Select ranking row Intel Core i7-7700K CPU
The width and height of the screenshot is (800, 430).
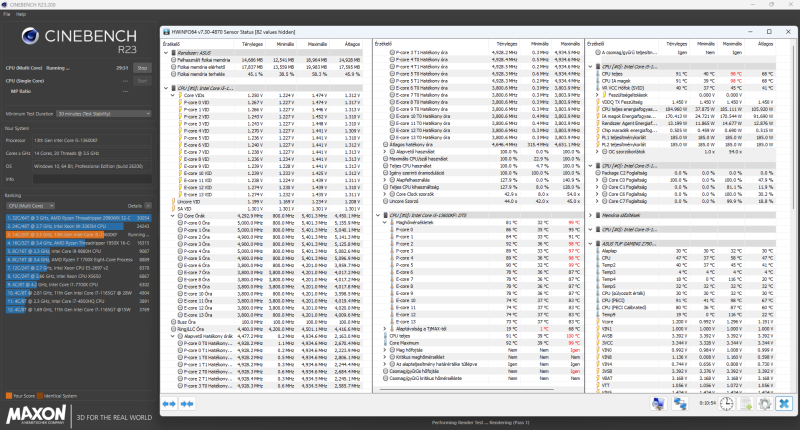pos(79,285)
